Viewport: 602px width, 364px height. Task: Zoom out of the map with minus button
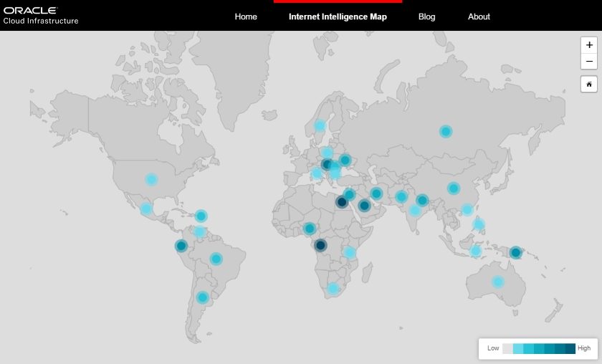[x=589, y=61]
